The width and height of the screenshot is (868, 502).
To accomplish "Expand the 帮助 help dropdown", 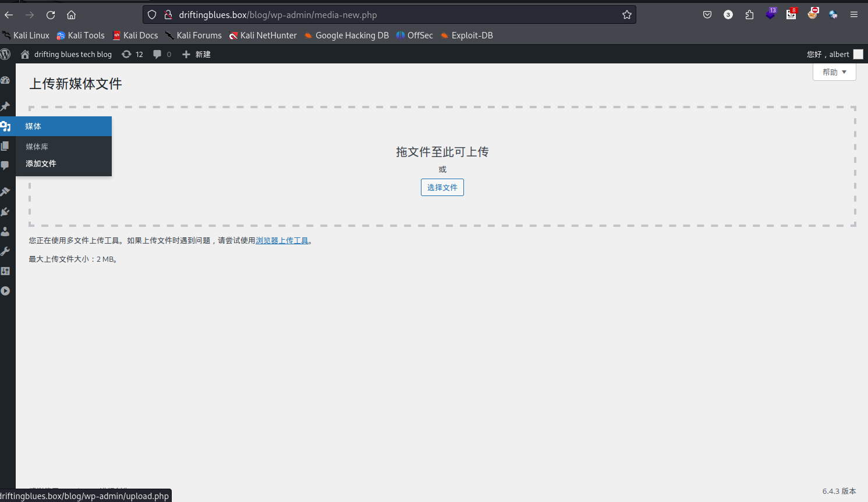I will coord(834,72).
